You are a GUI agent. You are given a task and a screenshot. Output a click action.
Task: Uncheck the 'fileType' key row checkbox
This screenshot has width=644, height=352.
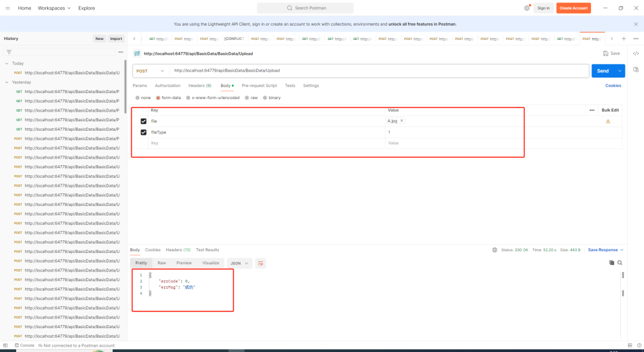(143, 132)
